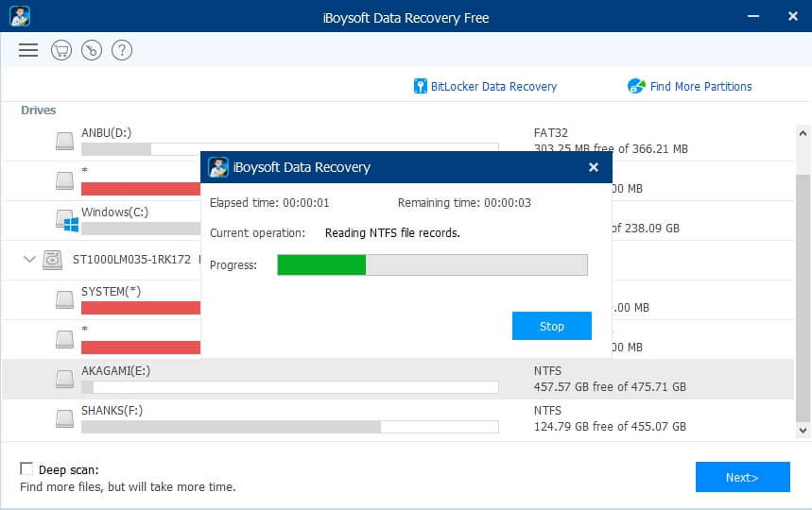The width and height of the screenshot is (812, 510).
Task: Click the Find More Partitions disk icon
Action: tap(636, 86)
